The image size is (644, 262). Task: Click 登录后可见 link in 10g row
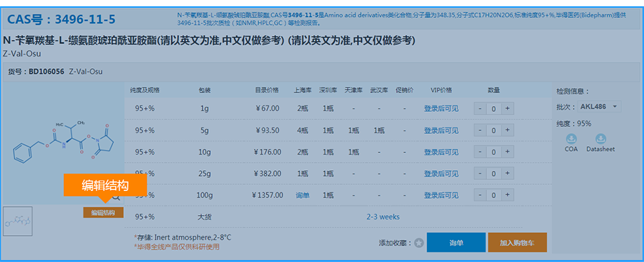441,152
